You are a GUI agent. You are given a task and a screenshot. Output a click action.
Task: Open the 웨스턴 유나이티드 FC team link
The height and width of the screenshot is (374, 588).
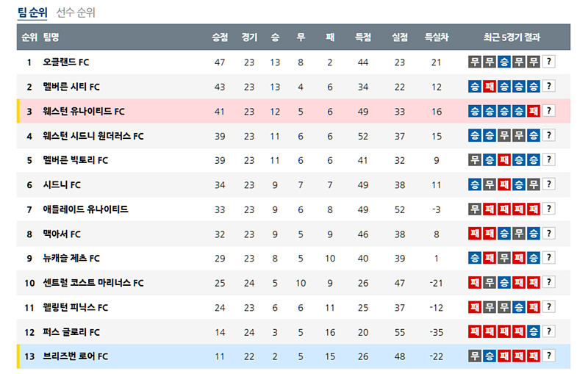pyautogui.click(x=84, y=112)
